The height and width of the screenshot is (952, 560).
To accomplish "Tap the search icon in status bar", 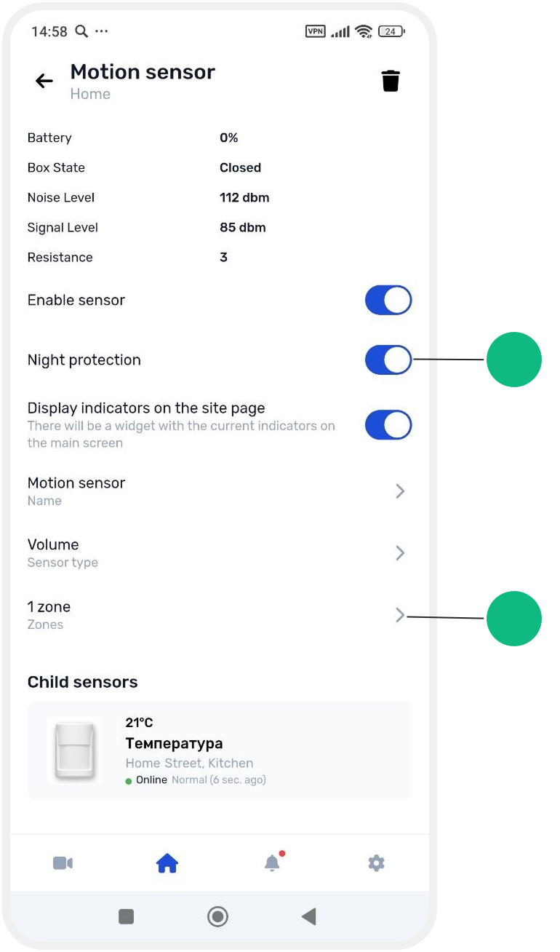I will [82, 31].
